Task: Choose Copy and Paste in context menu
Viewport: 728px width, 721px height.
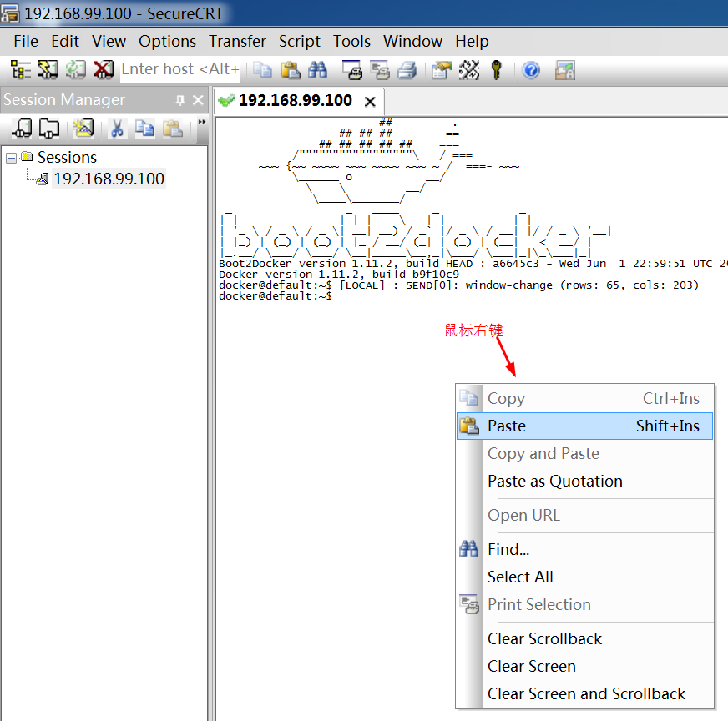Action: [x=584, y=453]
